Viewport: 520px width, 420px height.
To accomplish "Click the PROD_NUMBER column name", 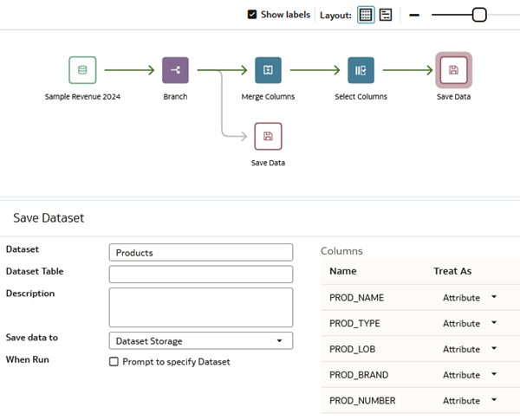I will pos(362,401).
